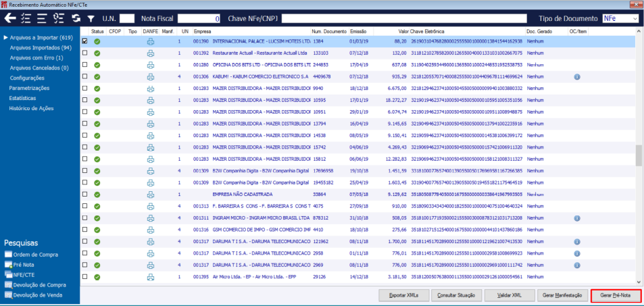Click the Gerar Pré-Nota button
Screen dimensions: 644x306
click(615, 295)
